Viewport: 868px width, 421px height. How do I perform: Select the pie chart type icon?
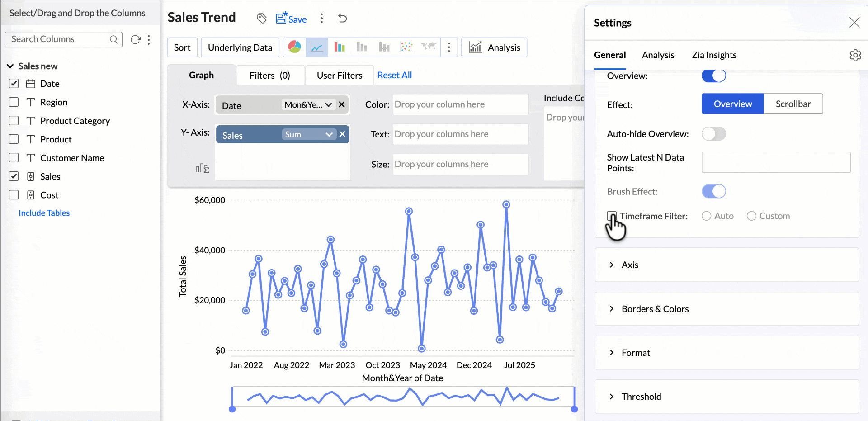click(x=294, y=47)
